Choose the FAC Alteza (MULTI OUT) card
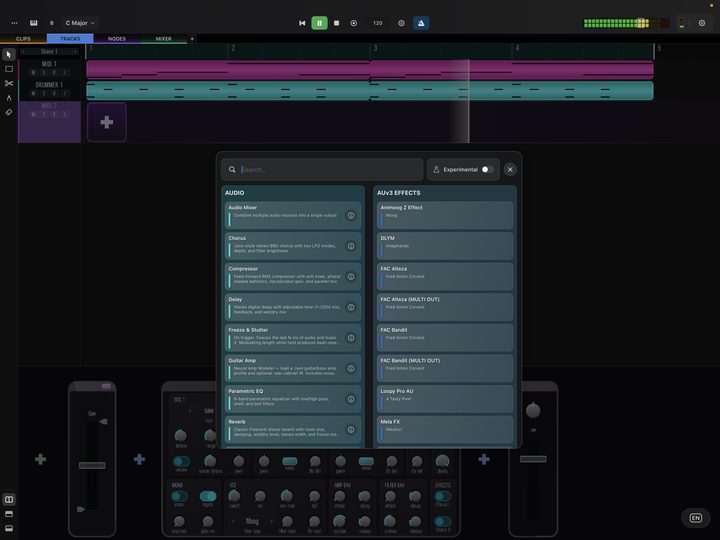720x540 pixels. click(x=445, y=307)
